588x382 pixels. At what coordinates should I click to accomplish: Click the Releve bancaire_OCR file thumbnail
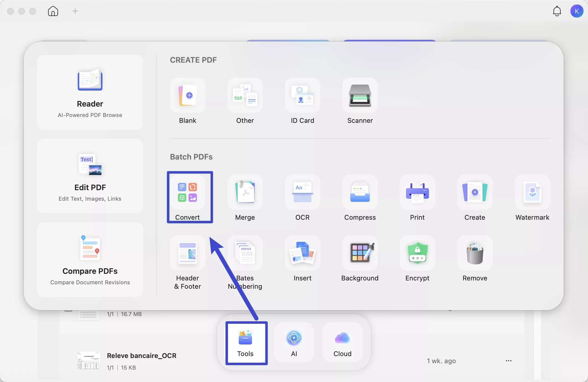(89, 361)
